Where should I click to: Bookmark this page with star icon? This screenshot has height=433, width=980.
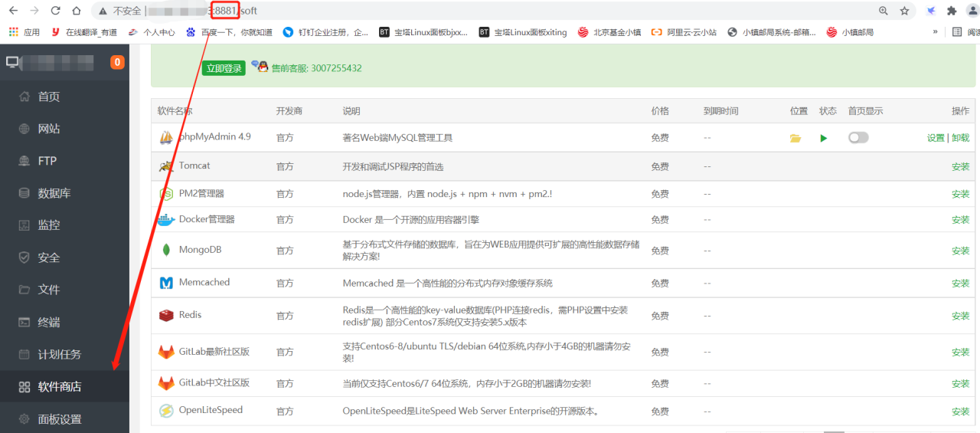point(904,11)
